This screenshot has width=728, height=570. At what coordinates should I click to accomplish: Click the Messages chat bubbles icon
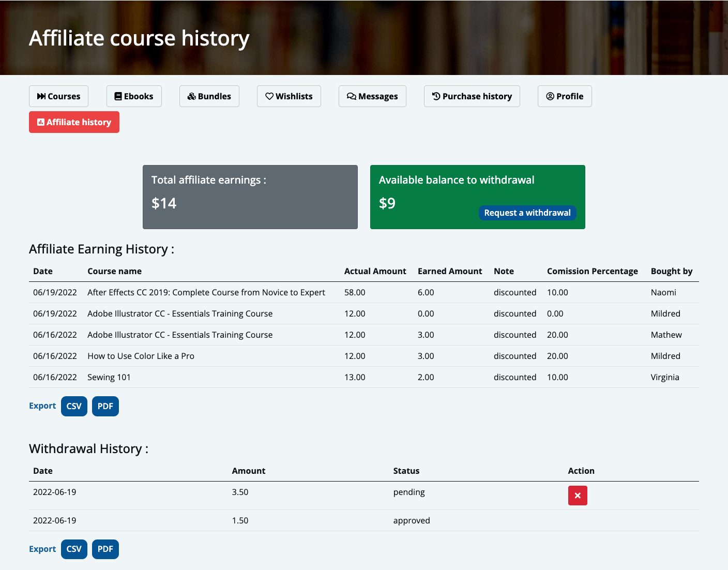352,96
